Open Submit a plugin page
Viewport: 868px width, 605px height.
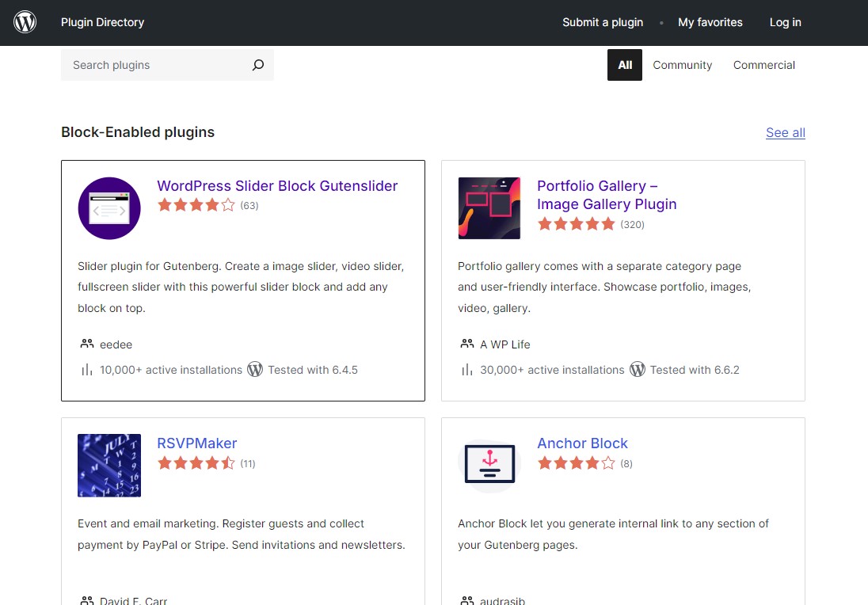click(602, 22)
